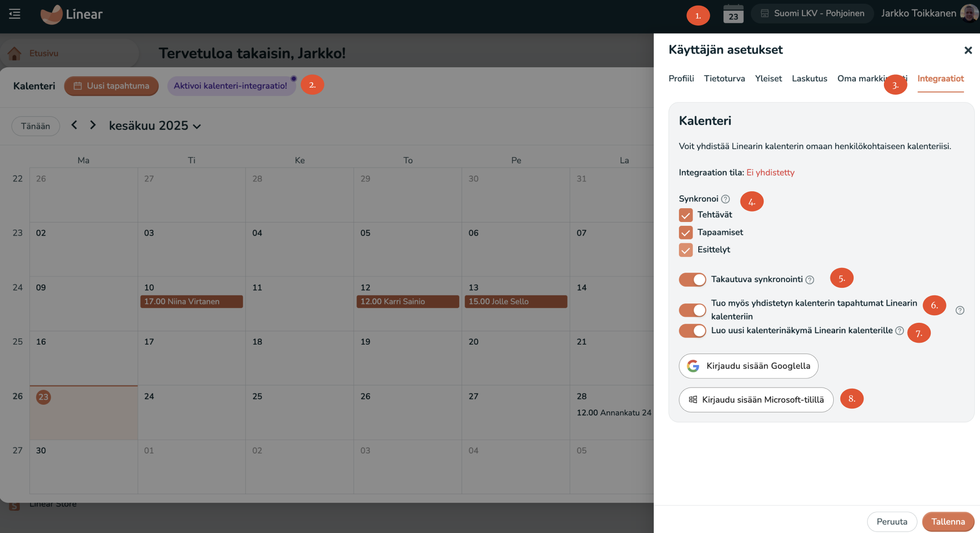The image size is (980, 533).
Task: Open the Laskutus tab
Action: [x=809, y=79]
